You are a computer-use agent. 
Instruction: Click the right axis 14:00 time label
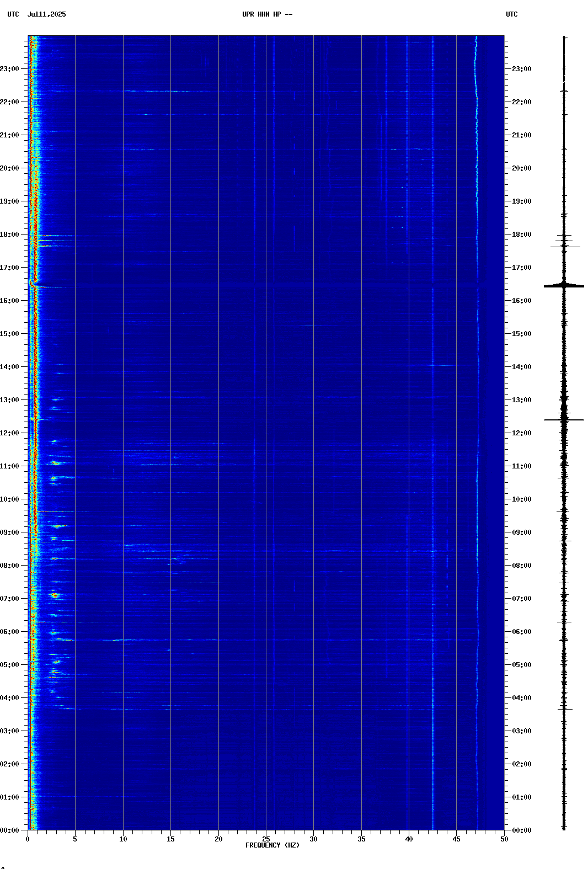522,367
